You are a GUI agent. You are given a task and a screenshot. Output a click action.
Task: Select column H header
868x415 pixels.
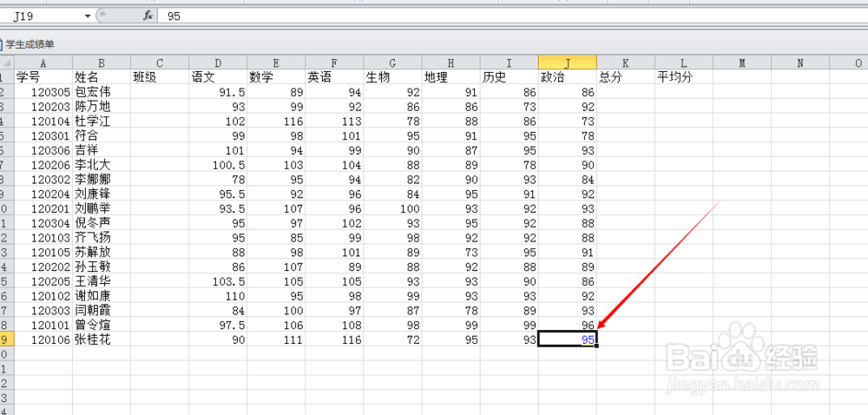tap(450, 63)
